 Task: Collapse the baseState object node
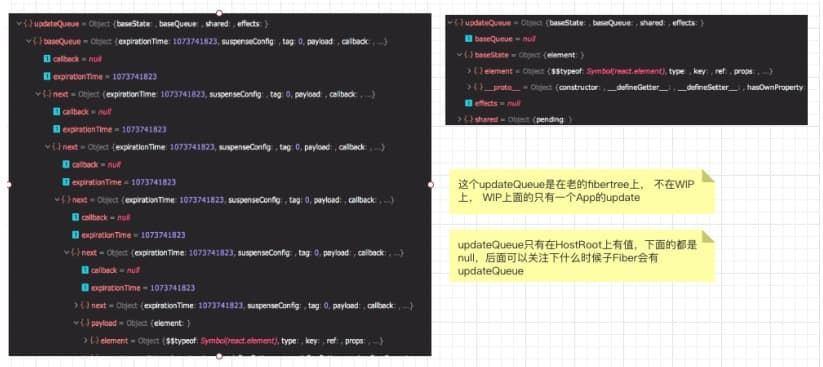click(x=460, y=55)
